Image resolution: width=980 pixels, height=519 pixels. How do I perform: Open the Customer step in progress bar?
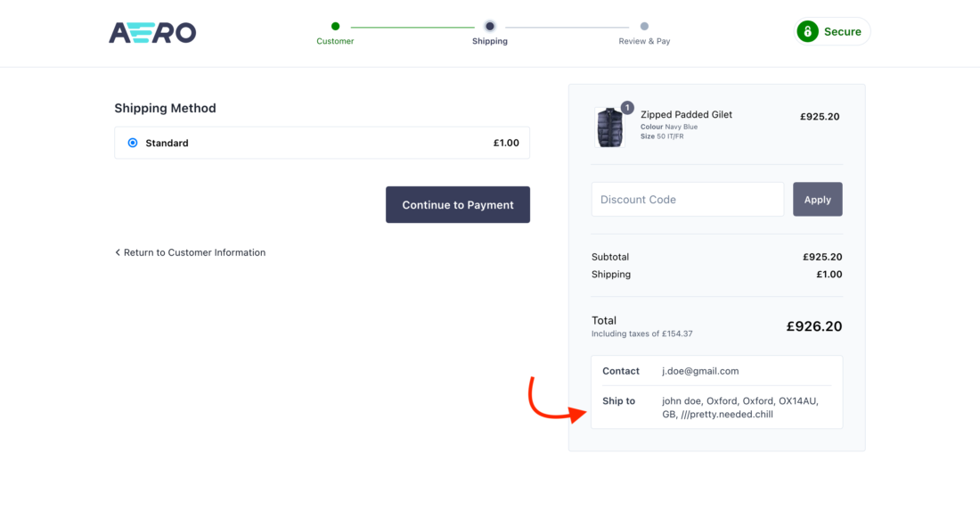pyautogui.click(x=335, y=33)
